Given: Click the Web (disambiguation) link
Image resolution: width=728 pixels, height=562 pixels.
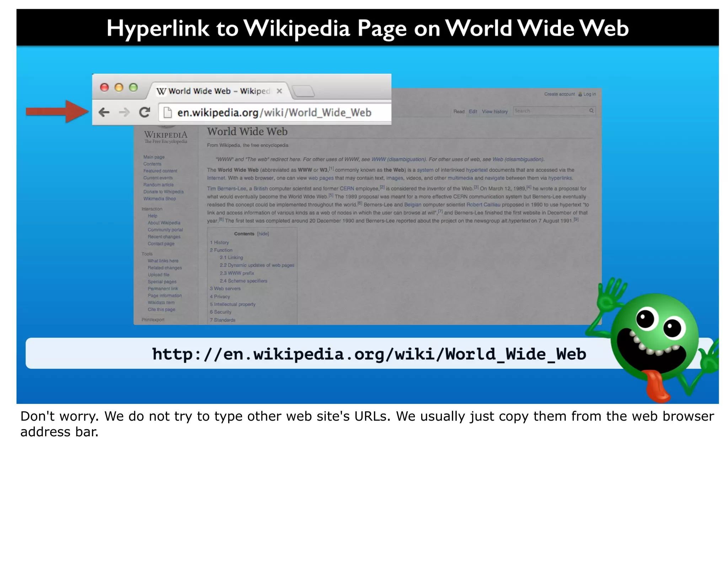Looking at the screenshot, I should click(518, 160).
